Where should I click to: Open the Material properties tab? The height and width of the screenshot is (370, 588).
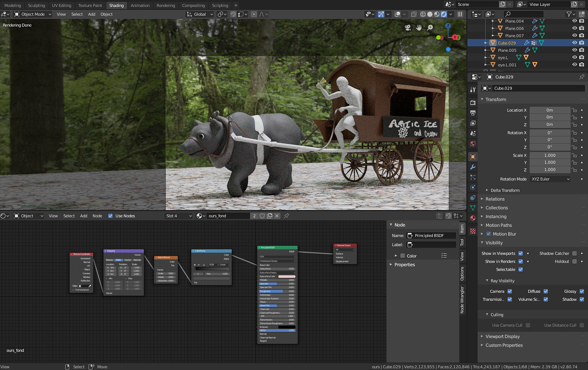pyautogui.click(x=473, y=218)
